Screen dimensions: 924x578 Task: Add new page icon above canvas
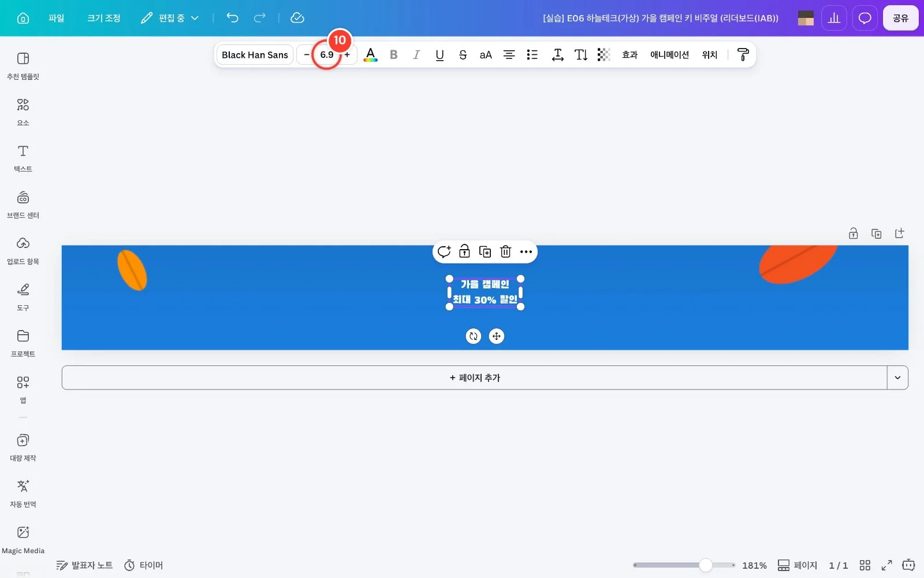(899, 234)
